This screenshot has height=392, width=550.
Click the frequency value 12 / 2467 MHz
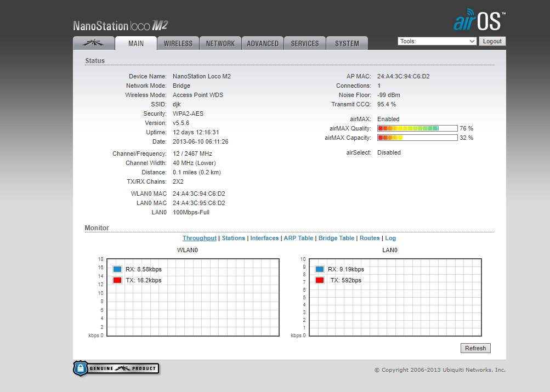coord(192,154)
